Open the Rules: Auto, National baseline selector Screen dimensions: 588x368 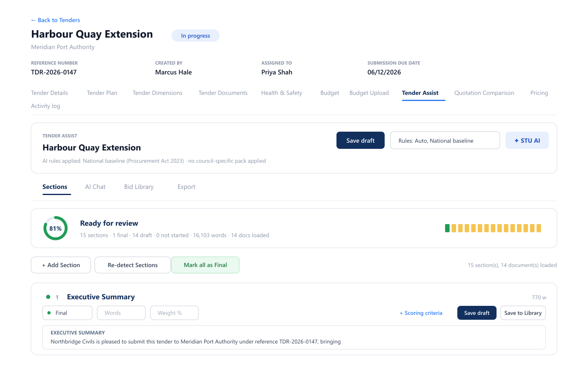tap(445, 140)
